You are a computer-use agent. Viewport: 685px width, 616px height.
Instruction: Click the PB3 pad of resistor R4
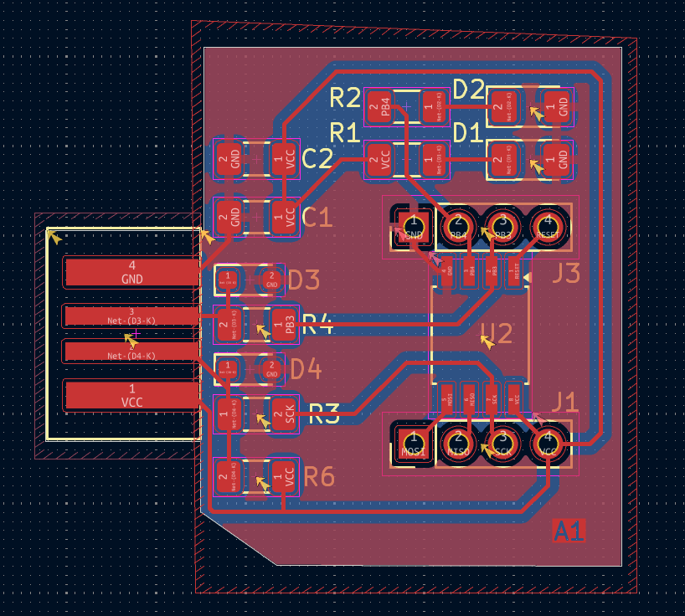pyautogui.click(x=284, y=324)
